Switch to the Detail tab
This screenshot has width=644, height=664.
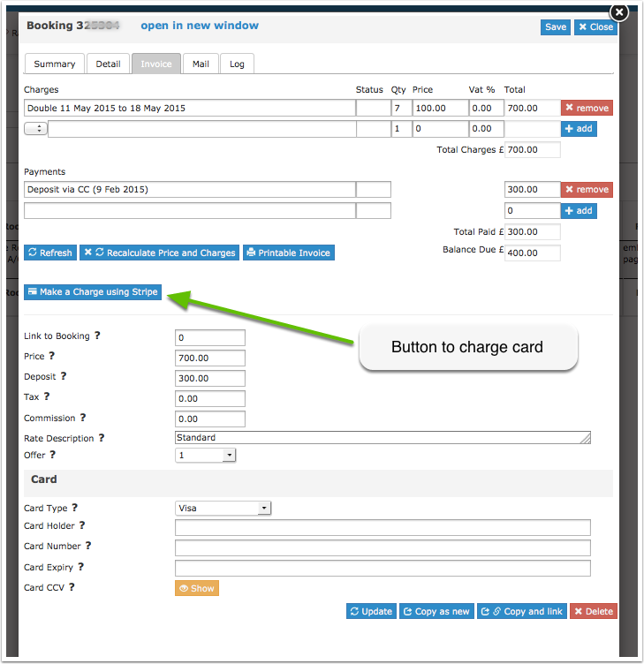pos(108,64)
